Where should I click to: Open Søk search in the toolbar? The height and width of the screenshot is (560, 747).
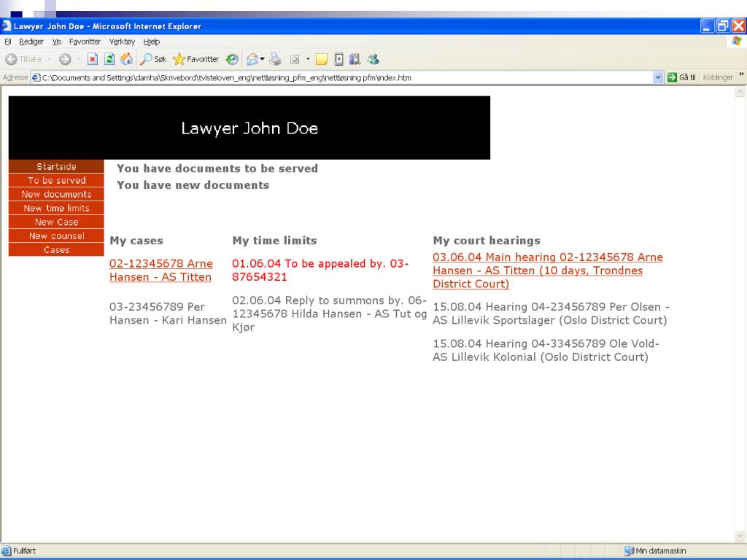point(153,59)
